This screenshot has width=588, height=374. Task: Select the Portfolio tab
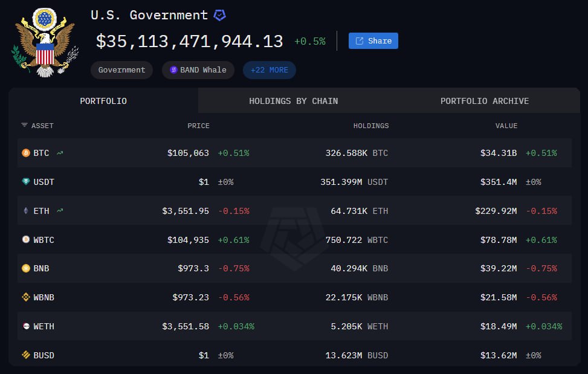(x=103, y=101)
